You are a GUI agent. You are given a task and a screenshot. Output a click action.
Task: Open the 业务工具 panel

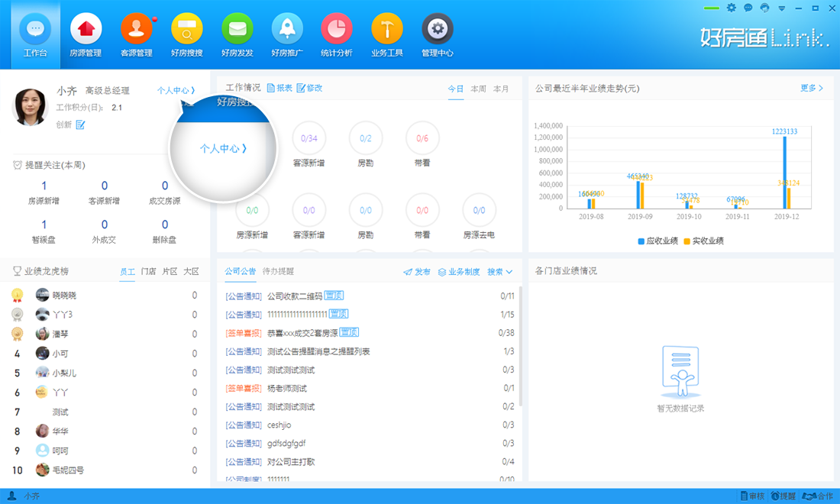[x=386, y=34]
